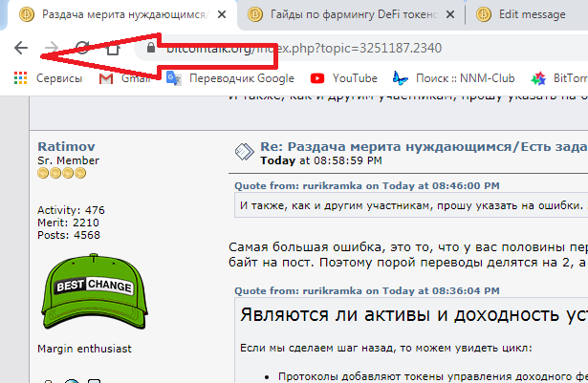Click the YouTube bookmark icon
588x383 pixels.
tap(317, 78)
